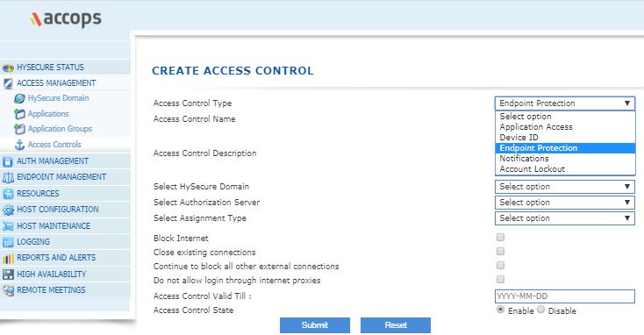Click the Endpoint Management scales icon
The height and width of the screenshot is (335, 644).
[8, 177]
